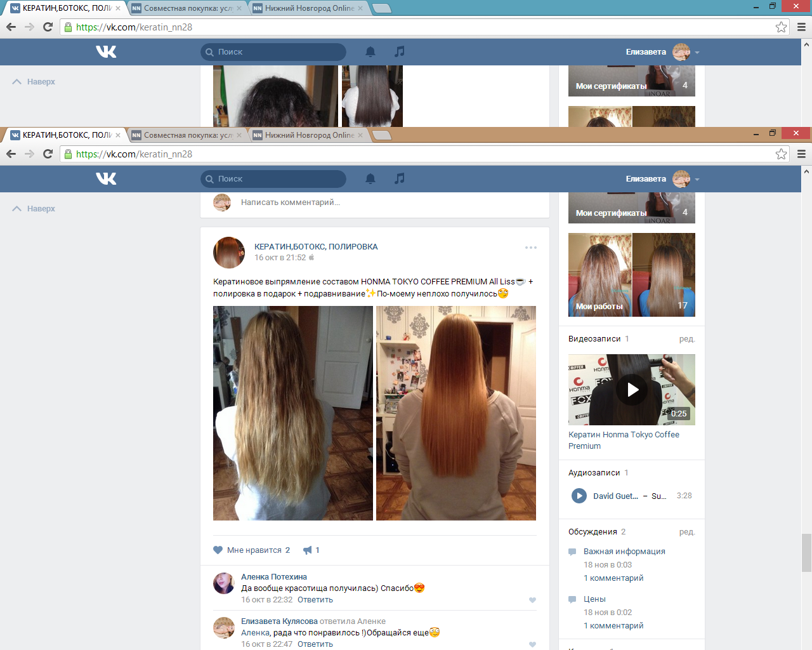Open notifications bell in the back window

[x=370, y=52]
